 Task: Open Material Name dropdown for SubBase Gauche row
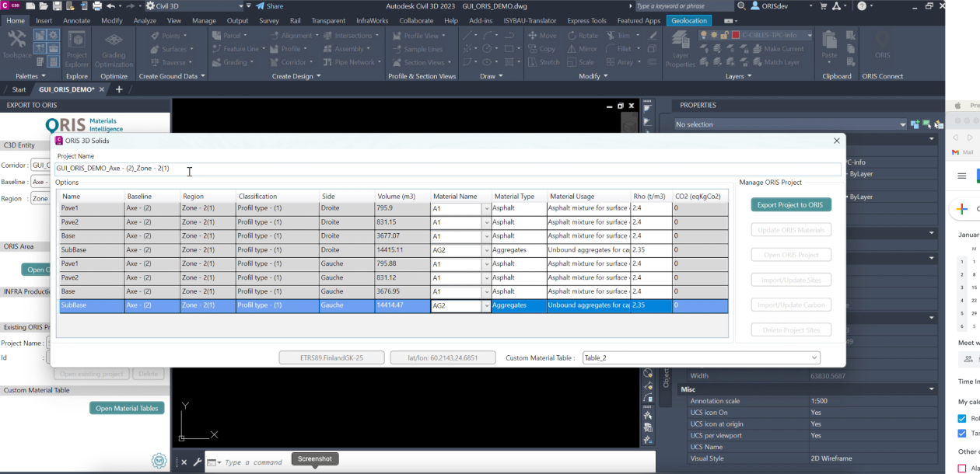487,306
